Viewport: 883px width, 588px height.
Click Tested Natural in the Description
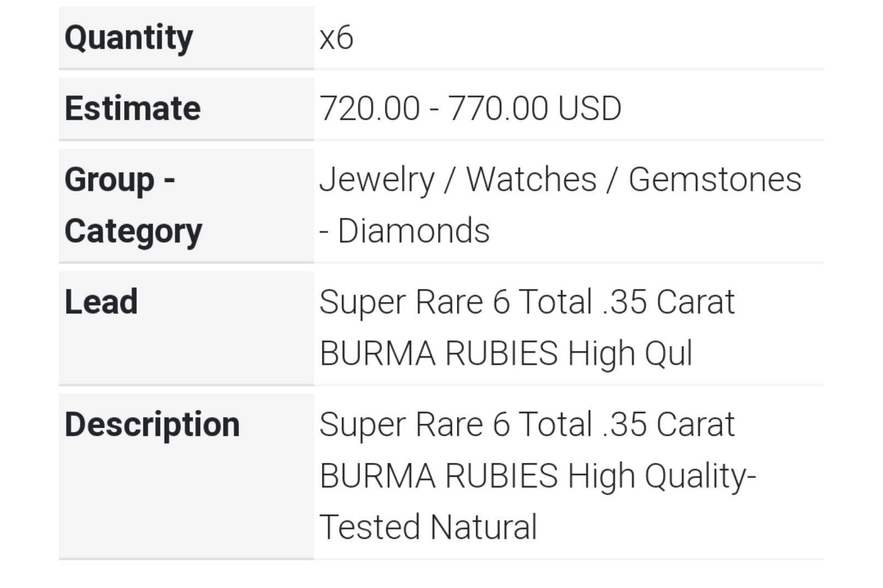pyautogui.click(x=428, y=527)
